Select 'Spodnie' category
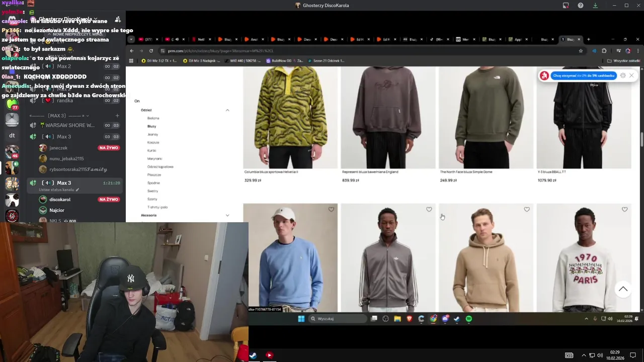 click(x=153, y=183)
